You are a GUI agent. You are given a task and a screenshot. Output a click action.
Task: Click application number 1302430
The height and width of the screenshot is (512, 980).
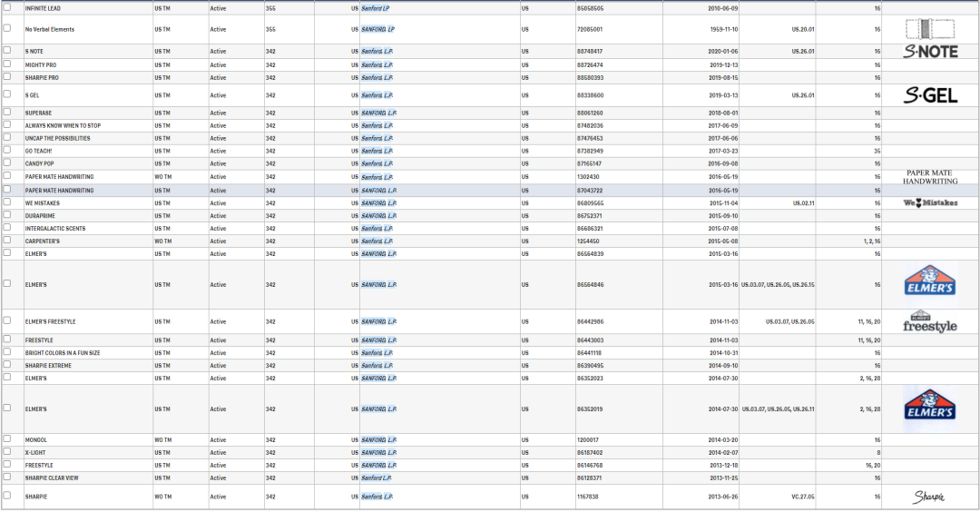588,177
